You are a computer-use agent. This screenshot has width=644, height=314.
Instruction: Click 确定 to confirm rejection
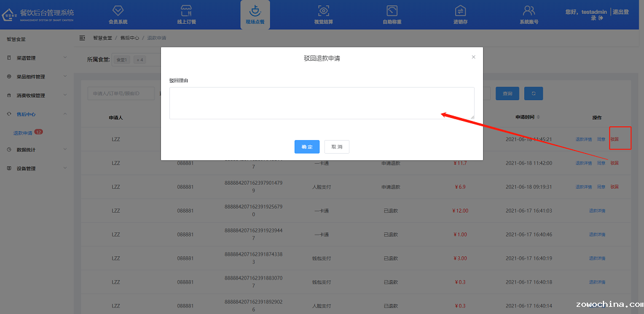tap(306, 147)
